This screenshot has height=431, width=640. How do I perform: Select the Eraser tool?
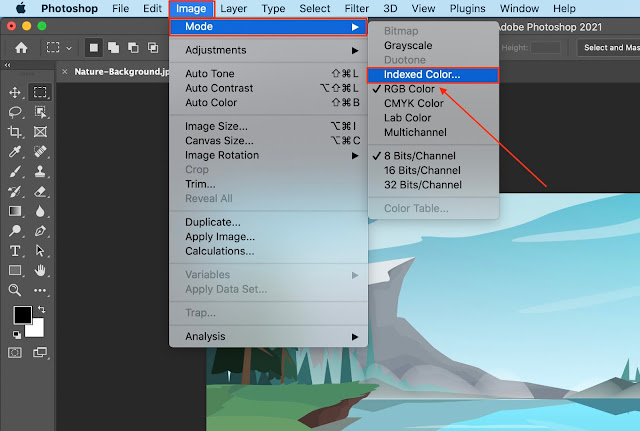[40, 191]
